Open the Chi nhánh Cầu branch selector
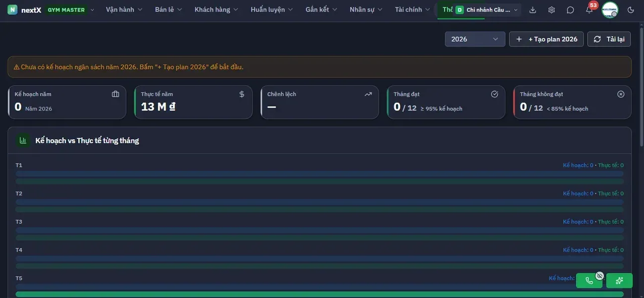 (486, 10)
